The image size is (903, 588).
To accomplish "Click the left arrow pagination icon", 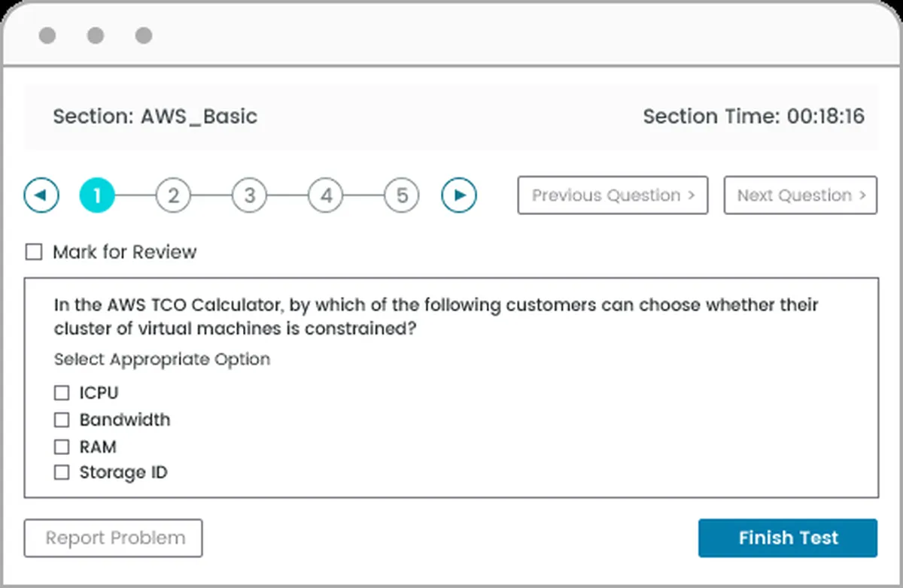I will (x=41, y=195).
